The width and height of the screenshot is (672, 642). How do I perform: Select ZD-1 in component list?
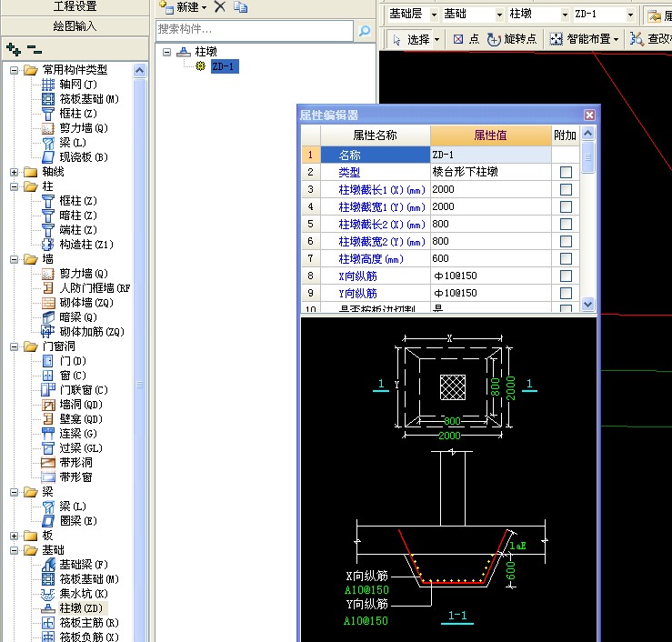[225, 66]
